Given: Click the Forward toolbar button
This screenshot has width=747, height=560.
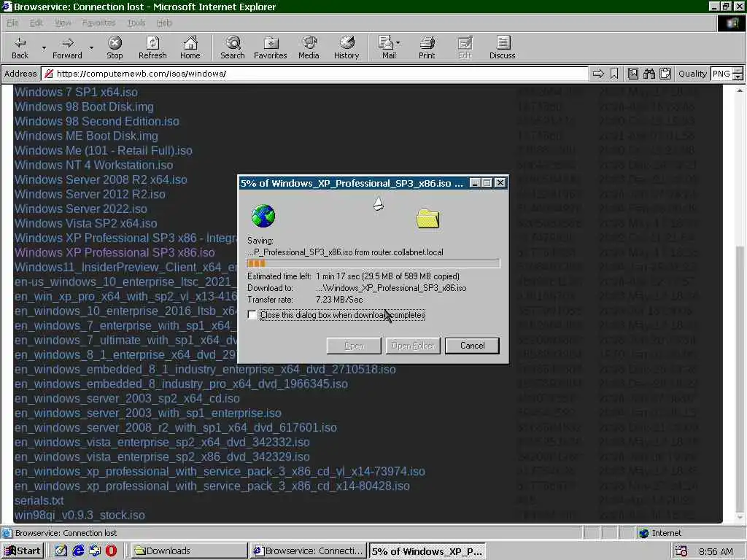Looking at the screenshot, I should pyautogui.click(x=67, y=47).
